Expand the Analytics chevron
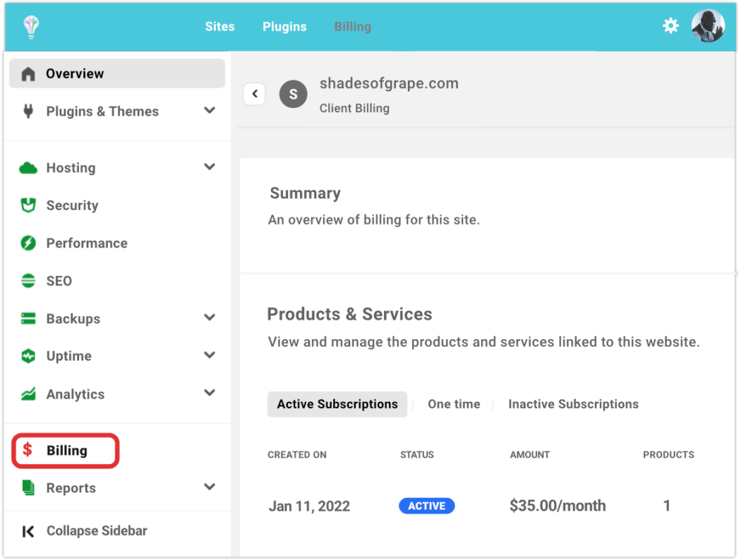Viewport: 741px width, 560px height. point(210,392)
